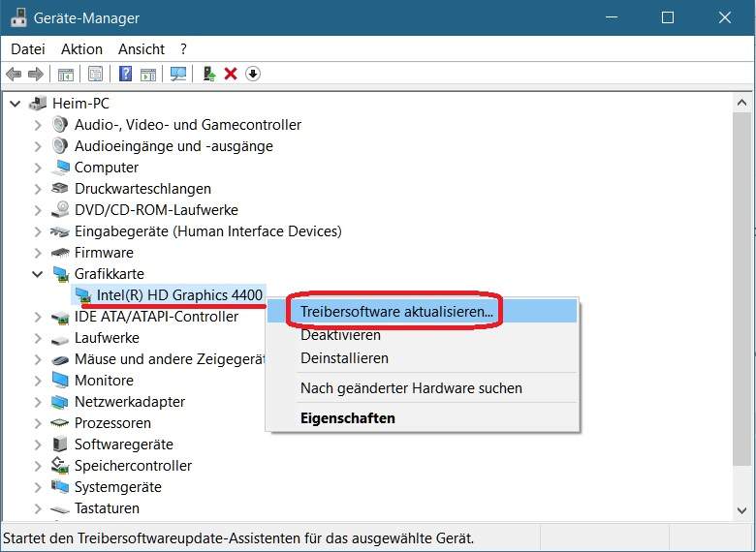Select the Tastaturen label
The width and height of the screenshot is (756, 552).
[107, 508]
